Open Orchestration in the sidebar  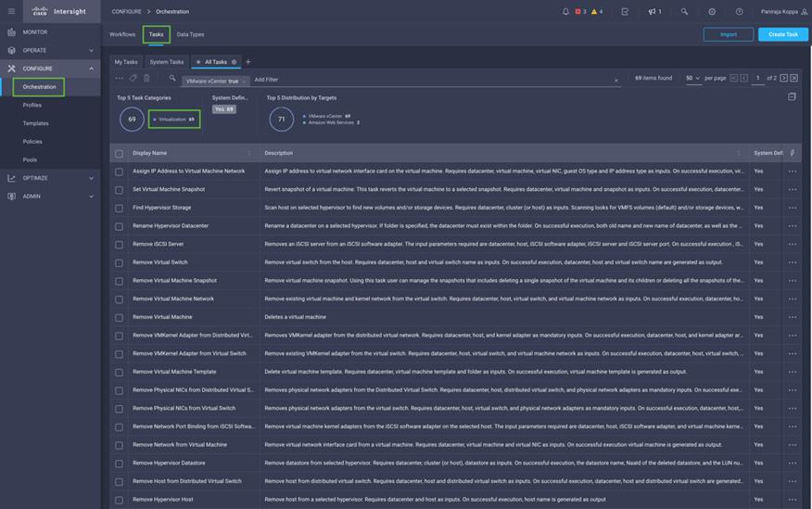click(39, 87)
